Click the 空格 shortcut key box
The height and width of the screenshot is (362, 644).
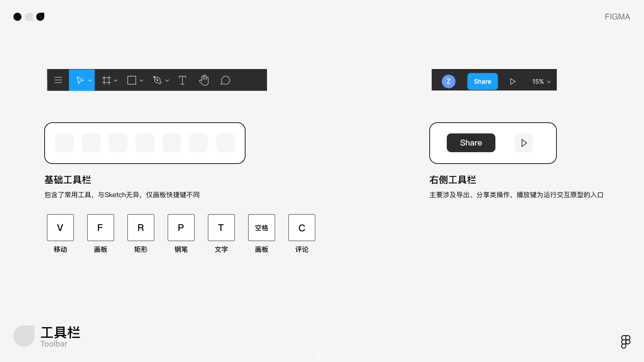point(262,228)
